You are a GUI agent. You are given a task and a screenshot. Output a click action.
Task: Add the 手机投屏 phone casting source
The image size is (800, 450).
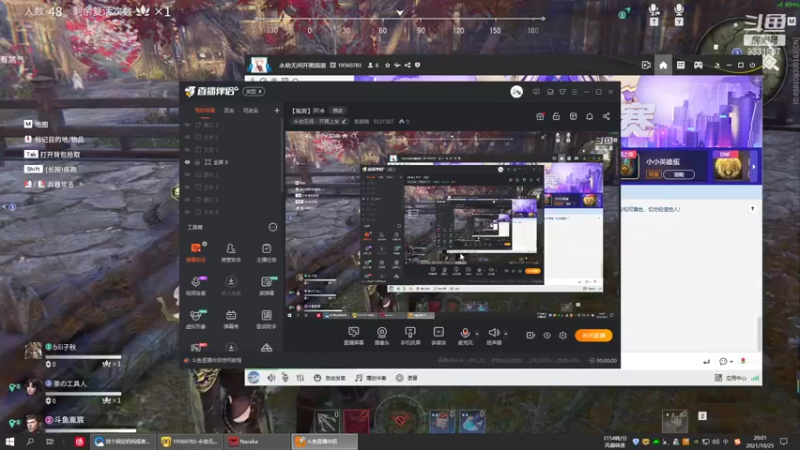pyautogui.click(x=410, y=336)
